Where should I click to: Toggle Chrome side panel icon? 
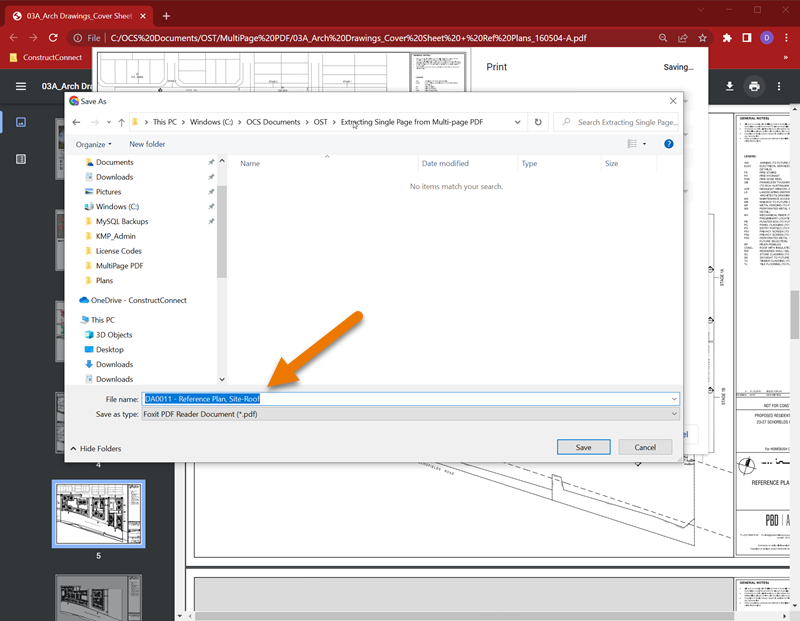747,38
